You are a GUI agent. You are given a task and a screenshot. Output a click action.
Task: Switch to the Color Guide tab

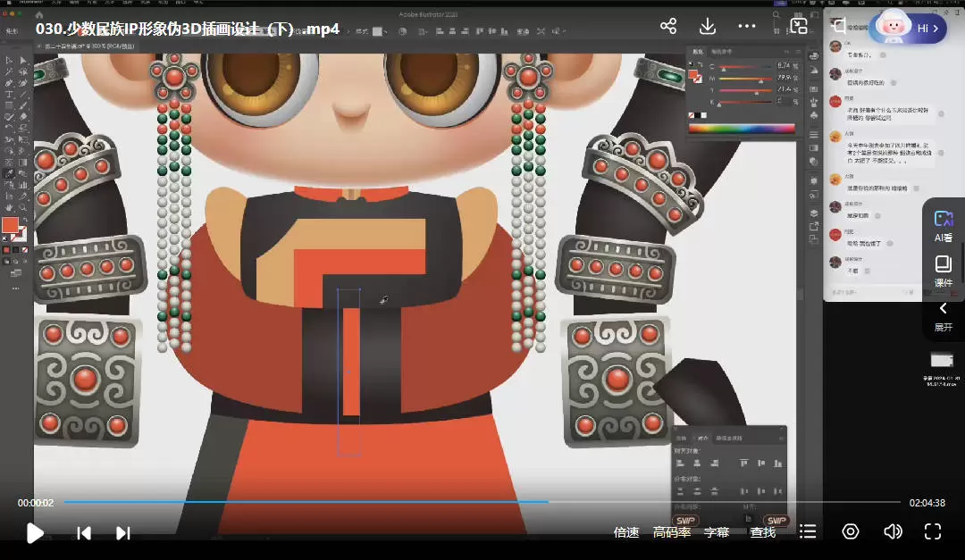click(x=721, y=52)
